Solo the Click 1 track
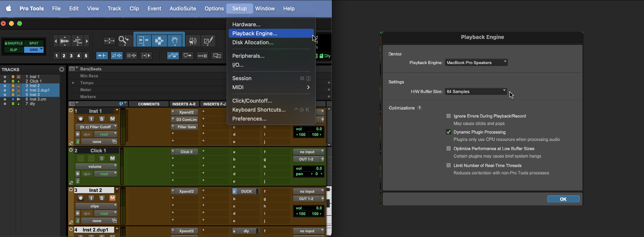 click(101, 158)
